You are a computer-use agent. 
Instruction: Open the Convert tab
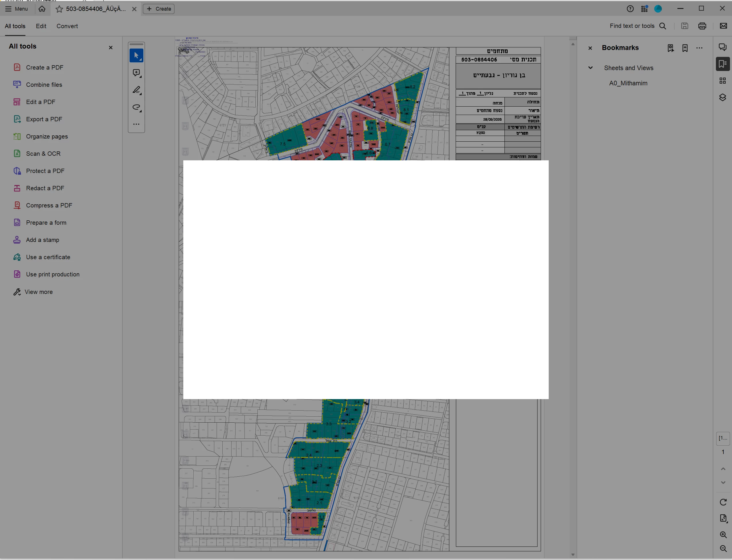click(x=67, y=26)
